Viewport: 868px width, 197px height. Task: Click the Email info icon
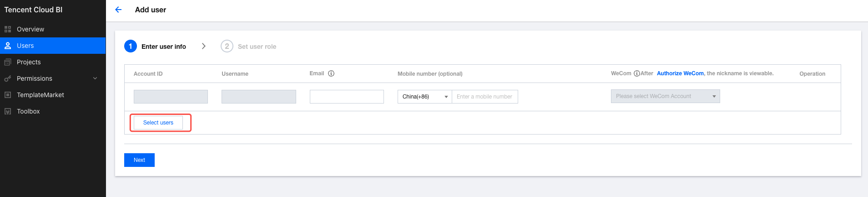coord(331,73)
